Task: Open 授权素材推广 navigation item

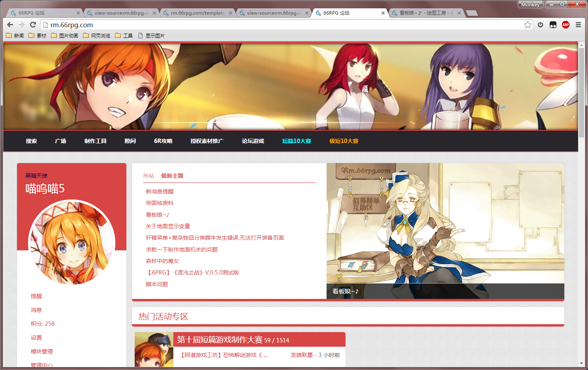Action: tap(207, 141)
